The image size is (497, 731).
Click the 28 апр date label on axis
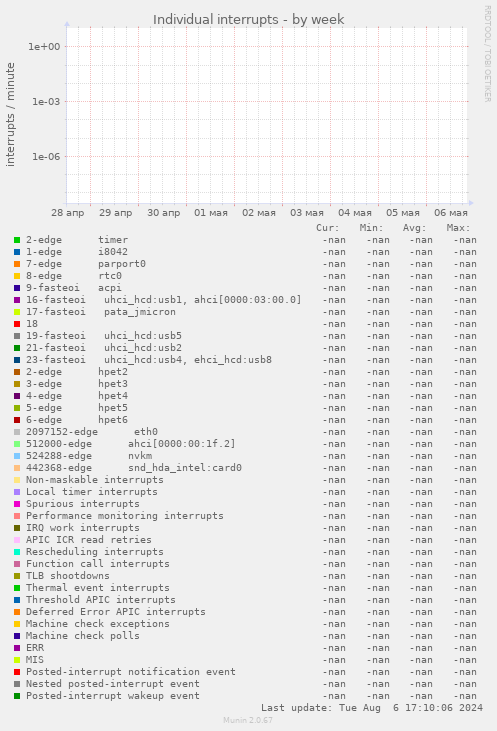pos(68,213)
